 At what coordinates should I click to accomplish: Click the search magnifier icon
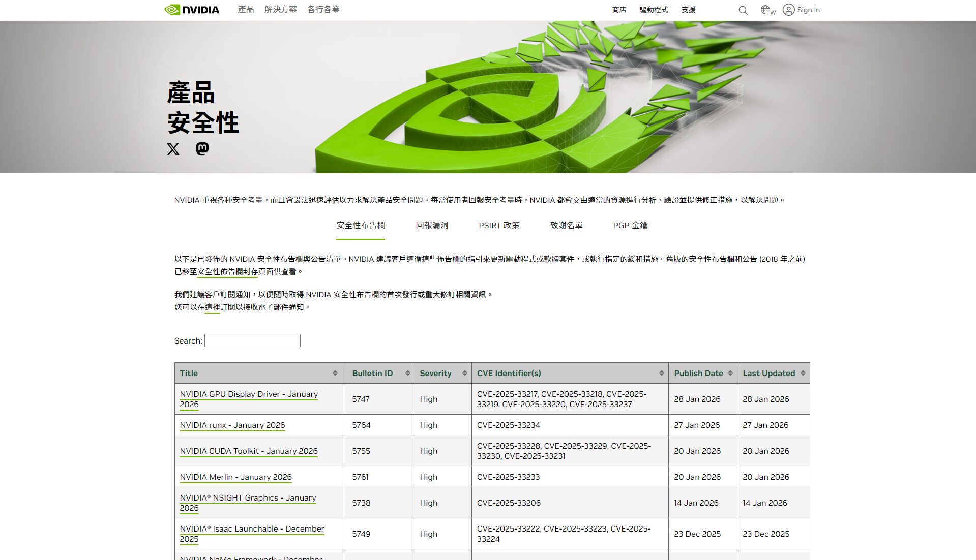[743, 10]
